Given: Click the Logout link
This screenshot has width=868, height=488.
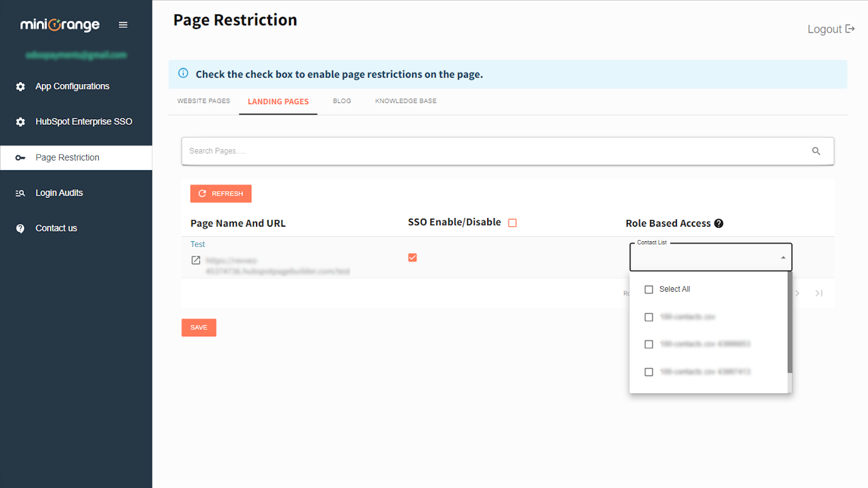Looking at the screenshot, I should [x=831, y=29].
